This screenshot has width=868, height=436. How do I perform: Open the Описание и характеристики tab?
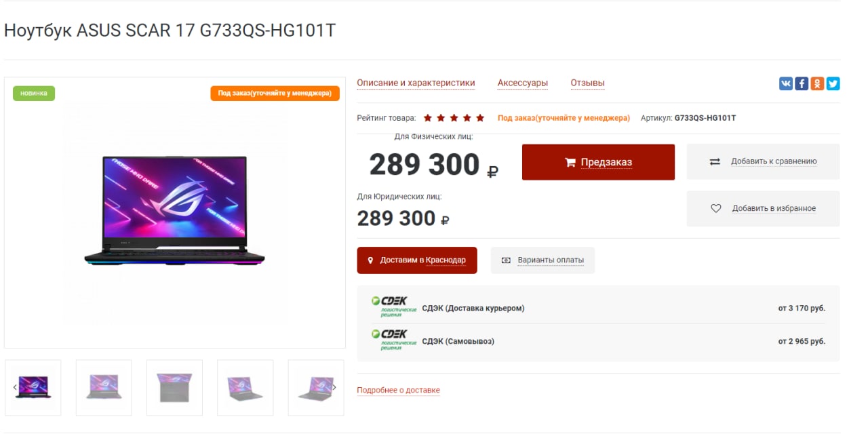(416, 83)
